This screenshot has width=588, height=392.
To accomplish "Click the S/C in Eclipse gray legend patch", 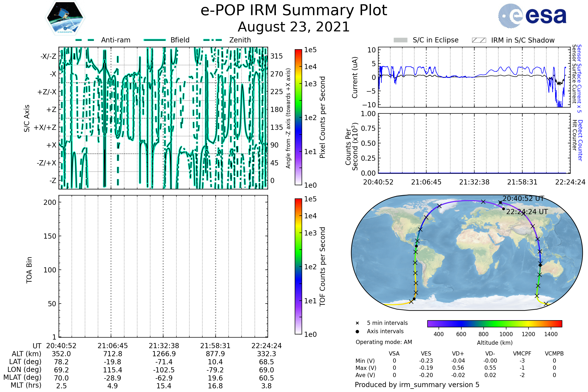I will tap(400, 40).
